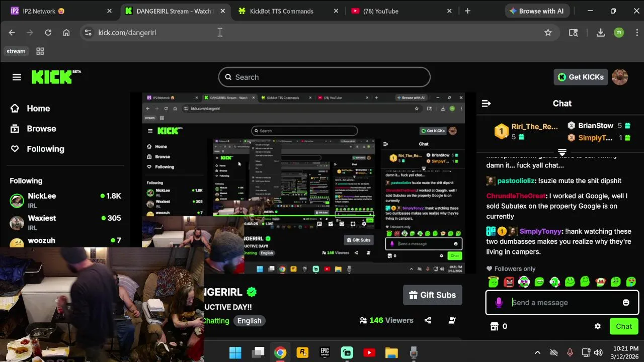Open the Chrome profile avatar
Screen dimensions: 644x362
pyautogui.click(x=619, y=32)
